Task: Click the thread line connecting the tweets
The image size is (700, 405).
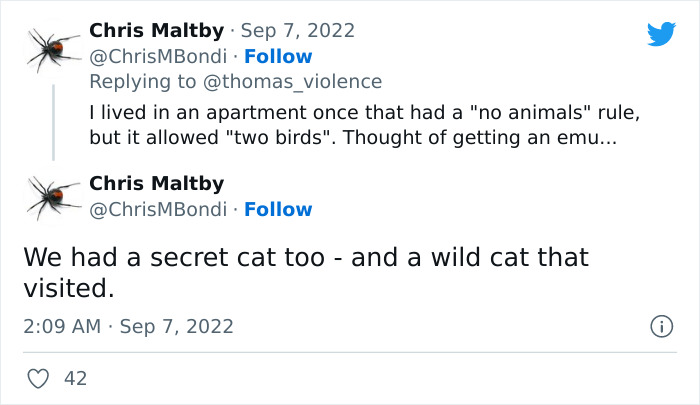Action: [x=53, y=120]
